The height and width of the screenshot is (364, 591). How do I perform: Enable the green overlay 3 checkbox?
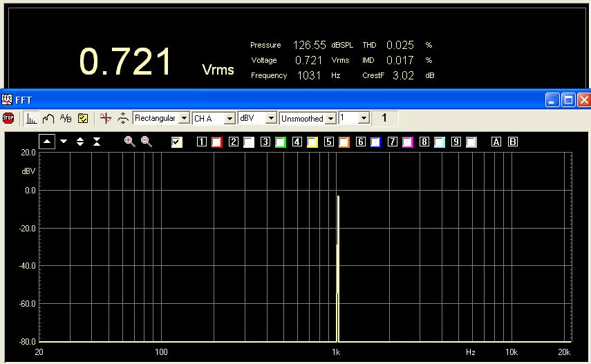pos(280,142)
